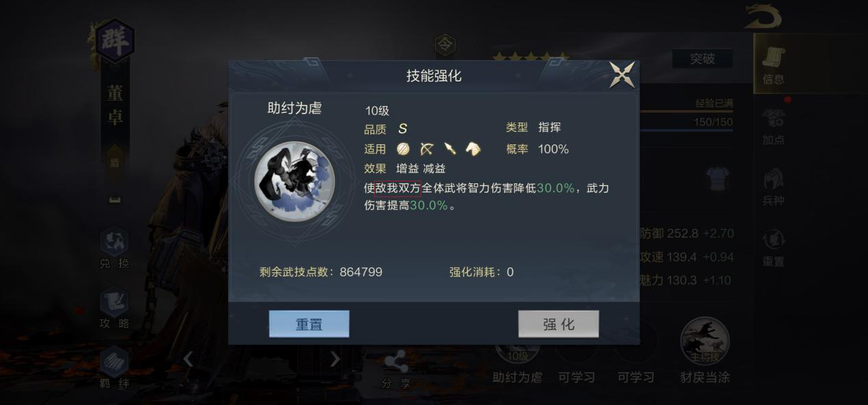This screenshot has width=868, height=405.
Task: Open the 攻略 guide icon
Action: (114, 309)
